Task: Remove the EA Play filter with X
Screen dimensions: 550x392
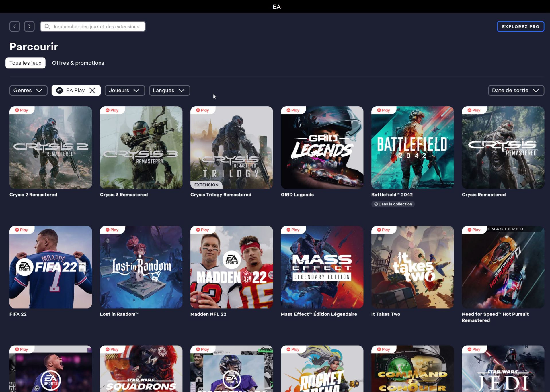Action: [x=92, y=91]
